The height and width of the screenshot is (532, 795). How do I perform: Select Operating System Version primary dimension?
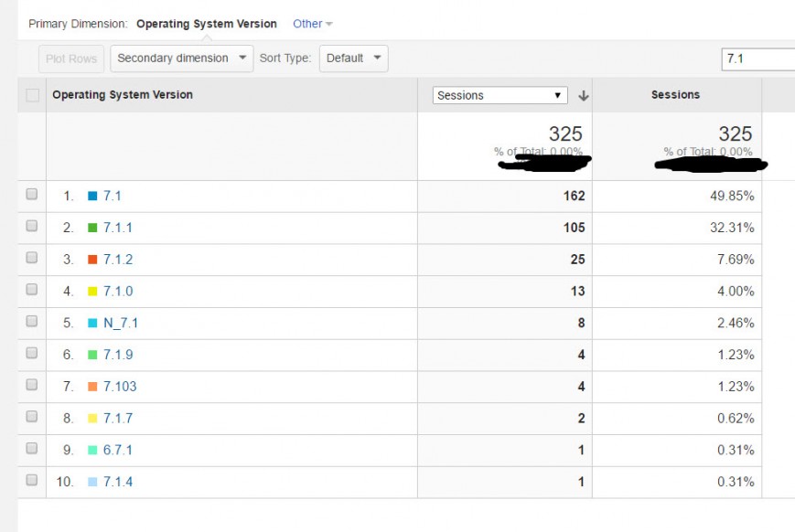click(x=206, y=24)
